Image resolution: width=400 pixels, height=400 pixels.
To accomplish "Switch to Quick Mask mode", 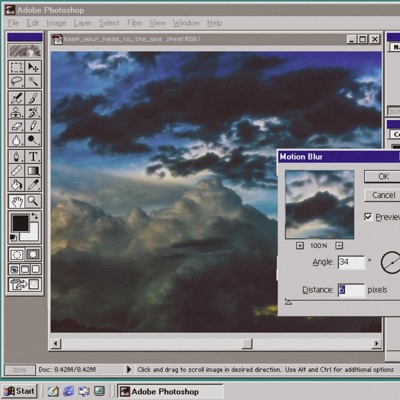I will click(33, 255).
